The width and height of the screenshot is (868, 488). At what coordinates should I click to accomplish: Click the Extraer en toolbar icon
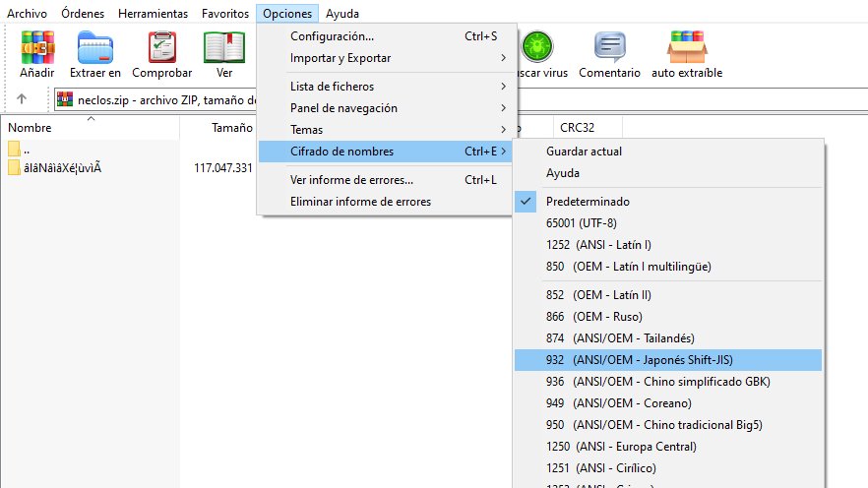95,47
